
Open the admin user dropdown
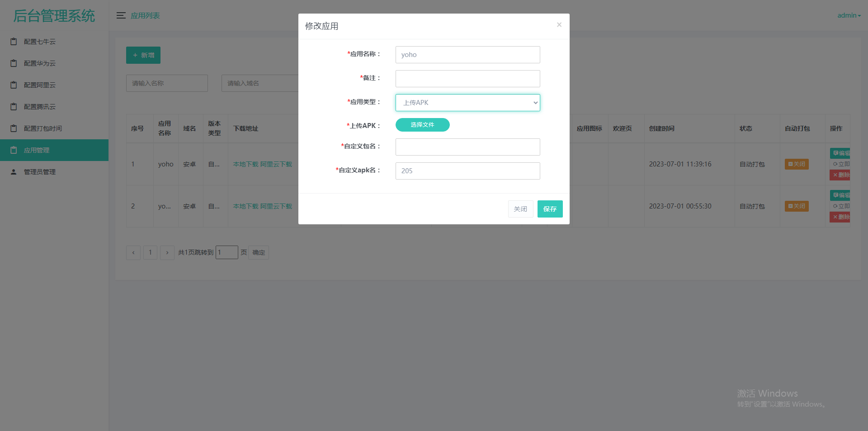pyautogui.click(x=849, y=15)
